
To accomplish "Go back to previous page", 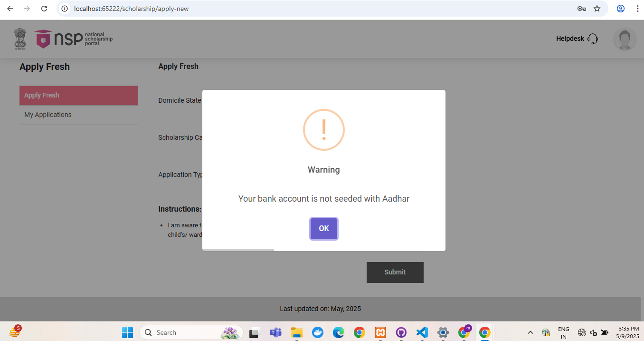I will (10, 9).
